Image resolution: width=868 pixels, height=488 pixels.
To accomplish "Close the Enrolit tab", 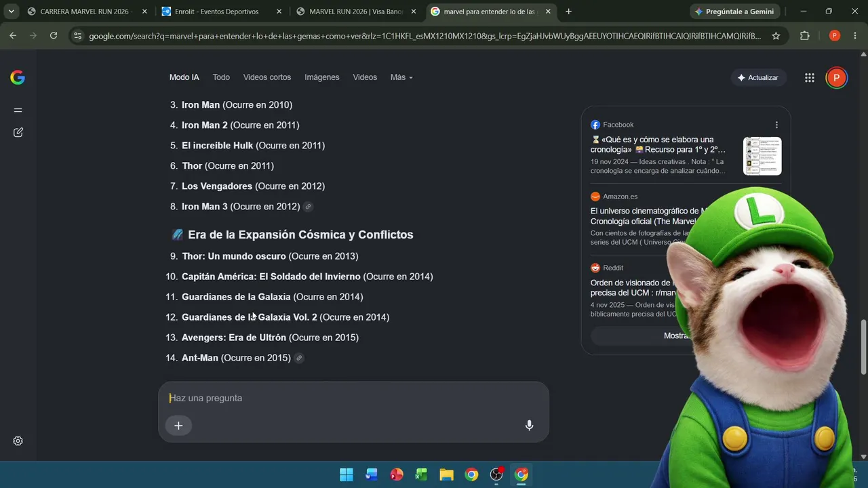I will pyautogui.click(x=279, y=12).
